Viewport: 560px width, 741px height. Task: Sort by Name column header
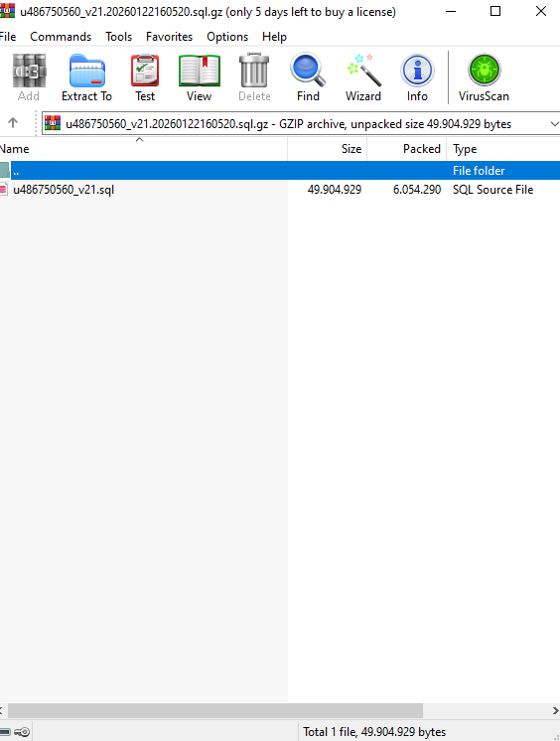coord(143,149)
